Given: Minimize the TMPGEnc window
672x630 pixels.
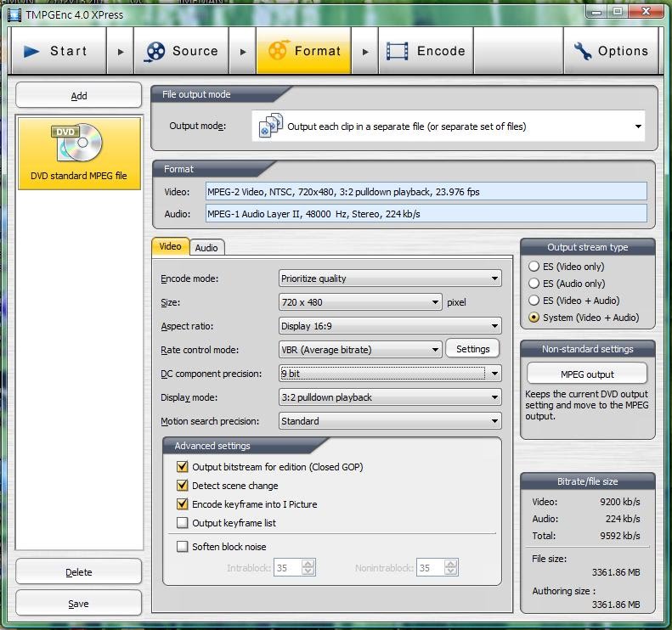Looking at the screenshot, I should pyautogui.click(x=596, y=12).
